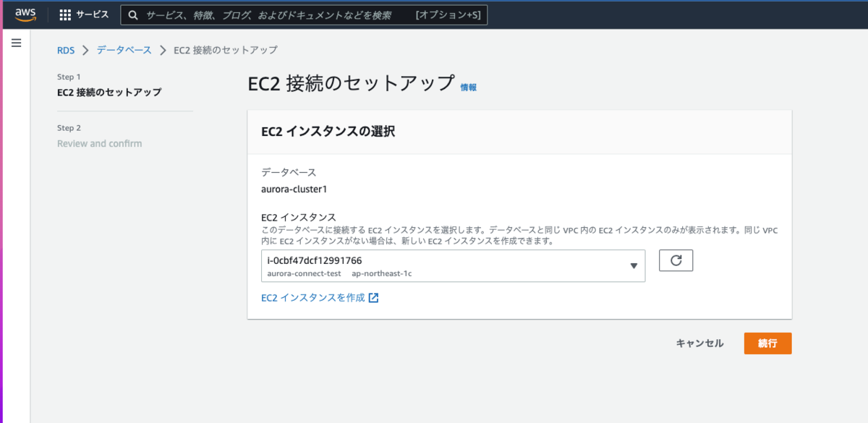Open the サービス menu
This screenshot has height=423, width=868.
pyautogui.click(x=93, y=14)
